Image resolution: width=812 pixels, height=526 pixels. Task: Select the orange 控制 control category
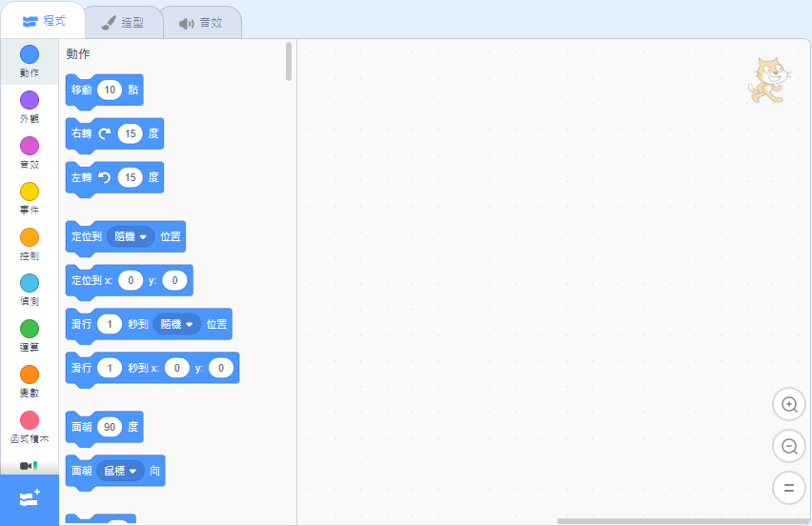coord(30,237)
